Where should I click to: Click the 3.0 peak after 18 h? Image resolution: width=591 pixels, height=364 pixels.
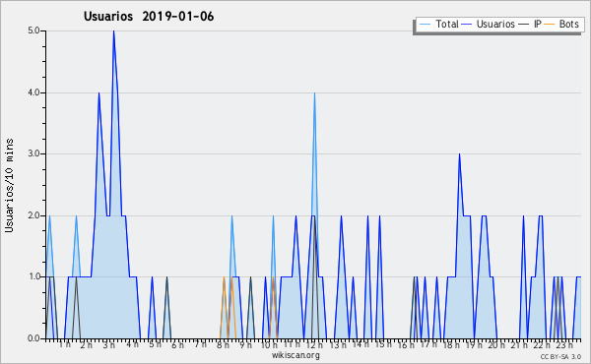[x=459, y=154]
